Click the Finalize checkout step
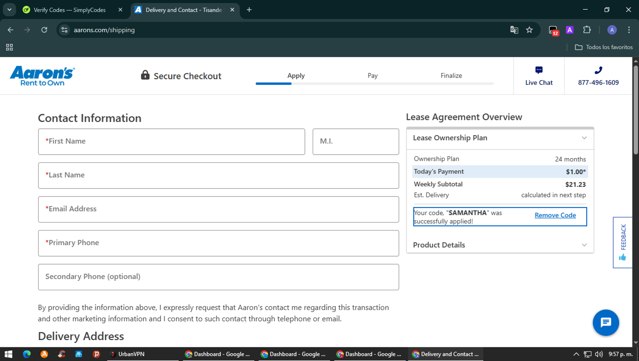The width and height of the screenshot is (639, 361). coord(451,75)
